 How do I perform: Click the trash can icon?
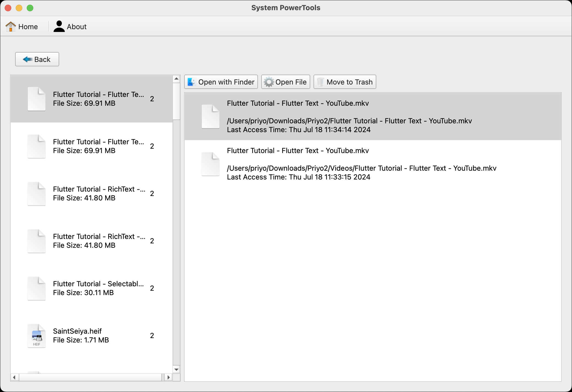320,82
